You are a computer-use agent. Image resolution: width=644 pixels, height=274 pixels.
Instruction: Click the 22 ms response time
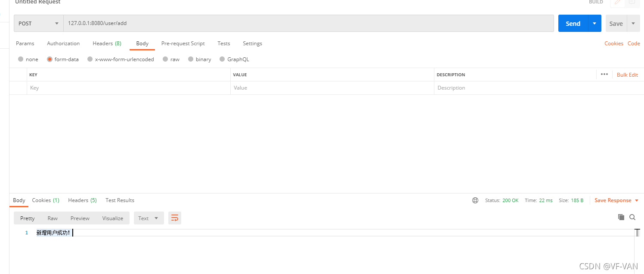point(545,200)
